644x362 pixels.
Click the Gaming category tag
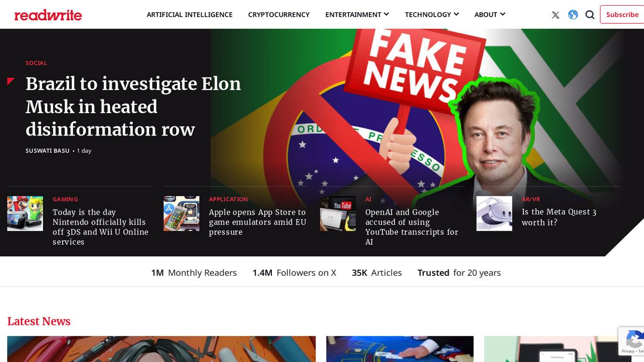[x=65, y=199]
